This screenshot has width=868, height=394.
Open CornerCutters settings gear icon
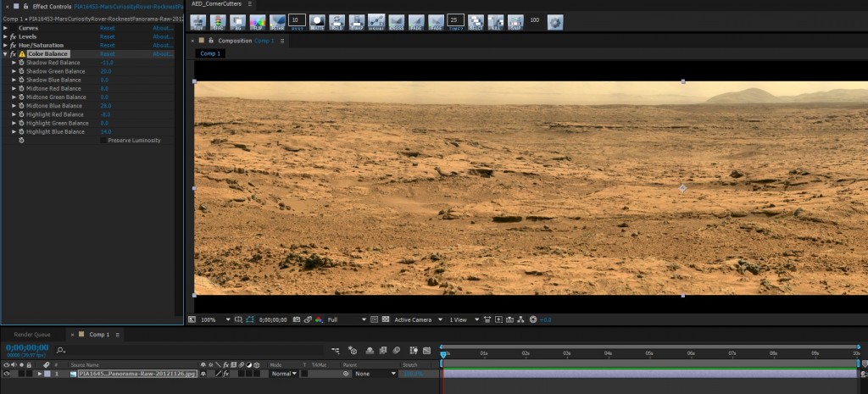pyautogui.click(x=554, y=20)
